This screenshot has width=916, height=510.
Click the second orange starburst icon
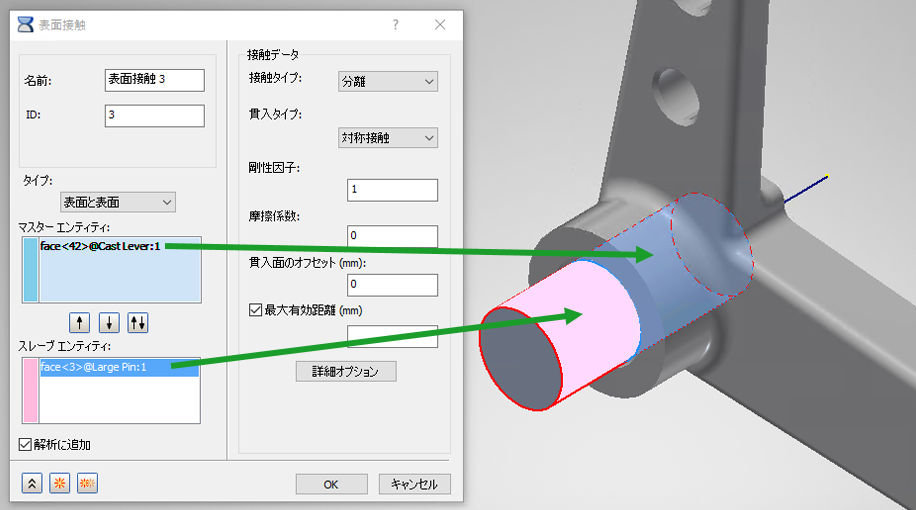click(87, 483)
